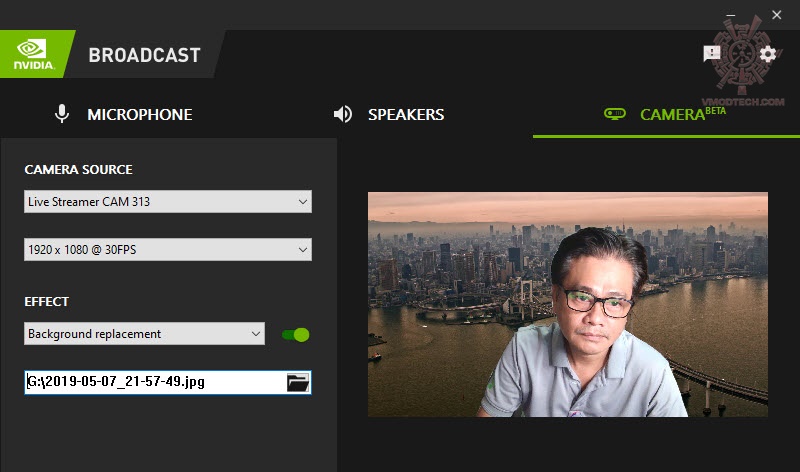Open the Live Streamer CAM 313 source dropdown
The height and width of the screenshot is (472, 800).
[168, 202]
